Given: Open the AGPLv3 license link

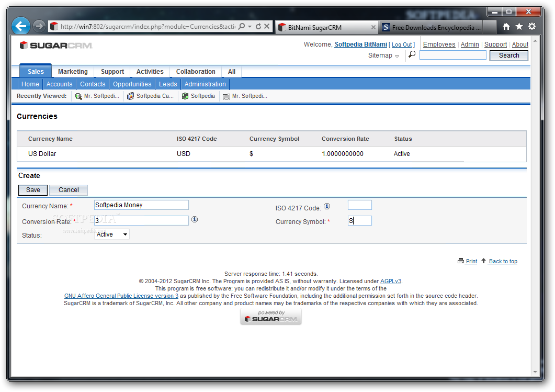Looking at the screenshot, I should [390, 281].
